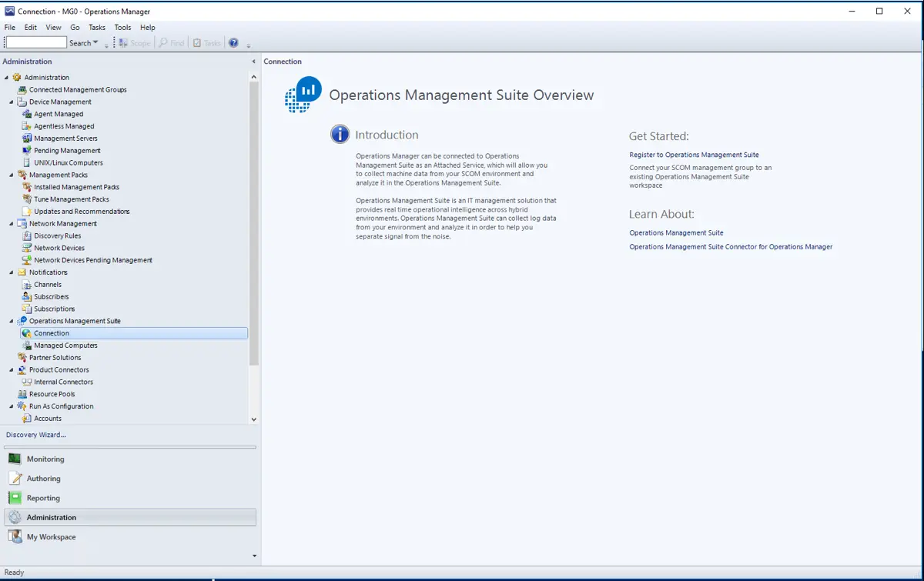The height and width of the screenshot is (581, 924).
Task: Open the Tools menu
Action: (123, 28)
